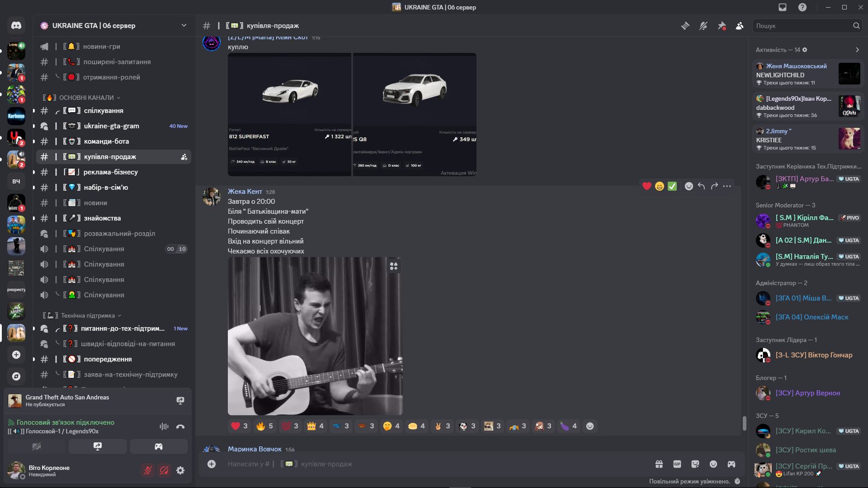Open add reaction picker in hover toolbar
Image resolution: width=868 pixels, height=488 pixels.
(689, 186)
